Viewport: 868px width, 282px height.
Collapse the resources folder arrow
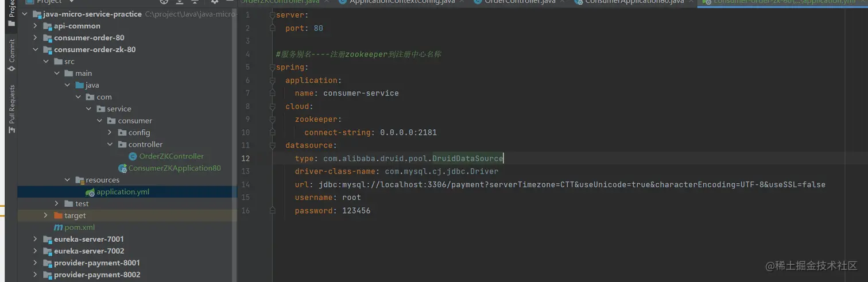[67, 180]
